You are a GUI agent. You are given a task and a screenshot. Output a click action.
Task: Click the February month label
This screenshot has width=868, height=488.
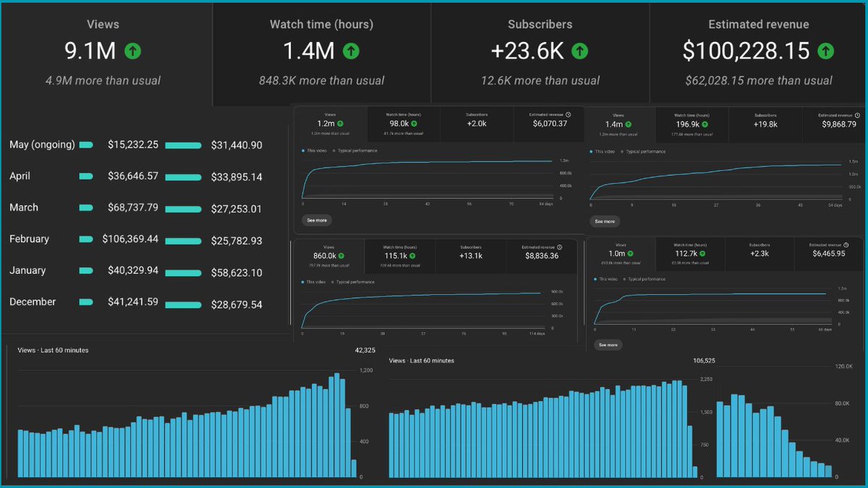point(30,239)
